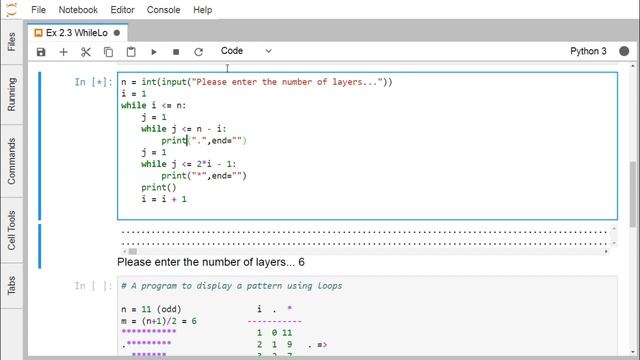Open the Tabs sidebar panel
Screen dimensions: 640x360
[x=11, y=285]
